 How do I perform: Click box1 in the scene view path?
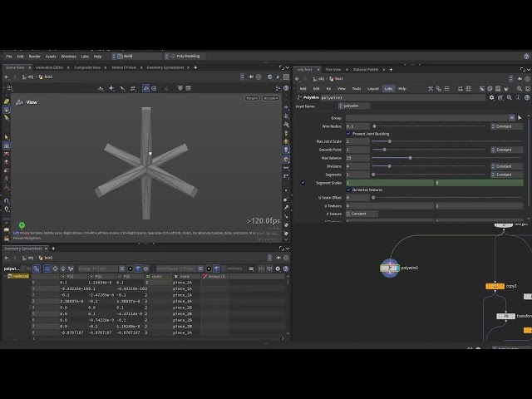[46, 77]
